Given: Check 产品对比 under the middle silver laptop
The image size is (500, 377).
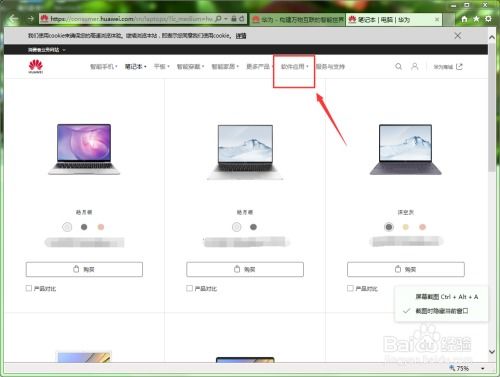Looking at the screenshot, I should tap(189, 288).
